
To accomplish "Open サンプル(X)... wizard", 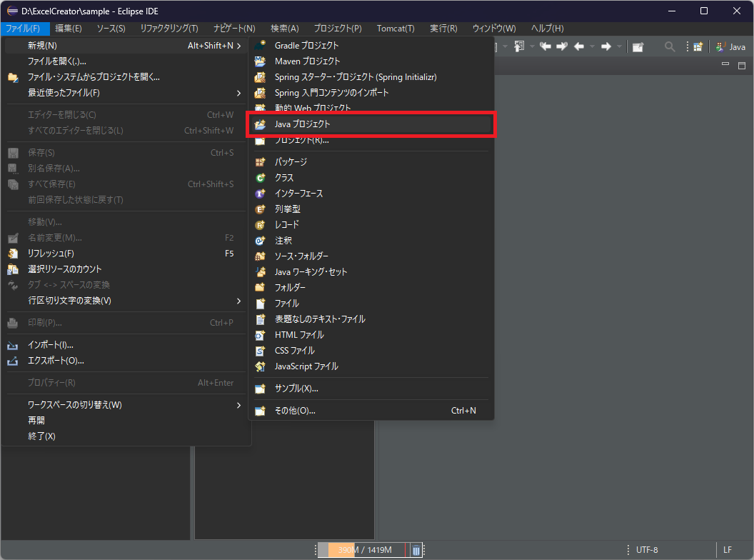I will [x=371, y=389].
